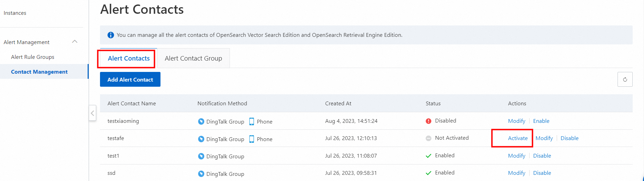Screen dimensions: 644x181
Task: Modify the test1 contact
Action: 517,156
